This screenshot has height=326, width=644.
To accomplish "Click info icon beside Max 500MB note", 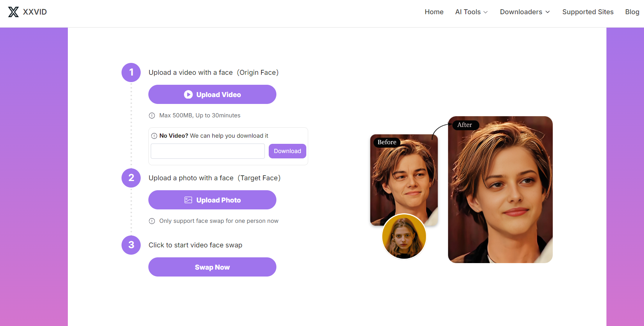I will pos(152,115).
